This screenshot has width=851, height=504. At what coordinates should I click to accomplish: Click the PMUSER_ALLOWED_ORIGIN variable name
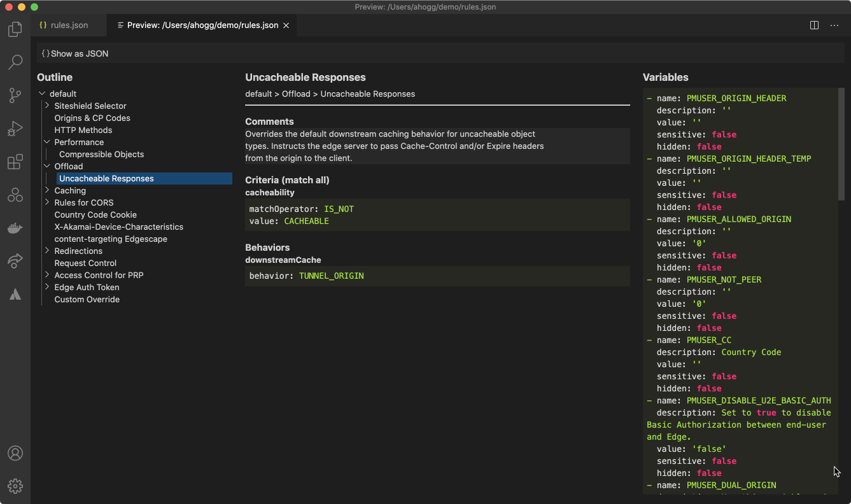739,219
